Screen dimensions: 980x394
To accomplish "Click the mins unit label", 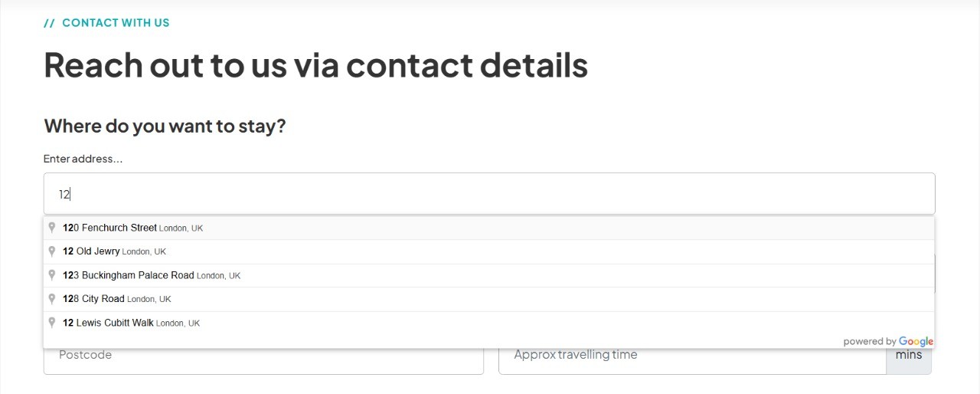I will coord(909,359).
